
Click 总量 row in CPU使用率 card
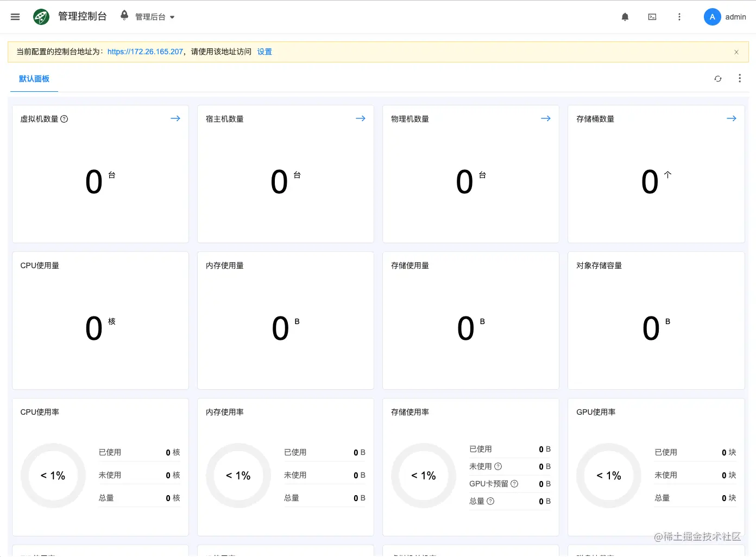[139, 498]
